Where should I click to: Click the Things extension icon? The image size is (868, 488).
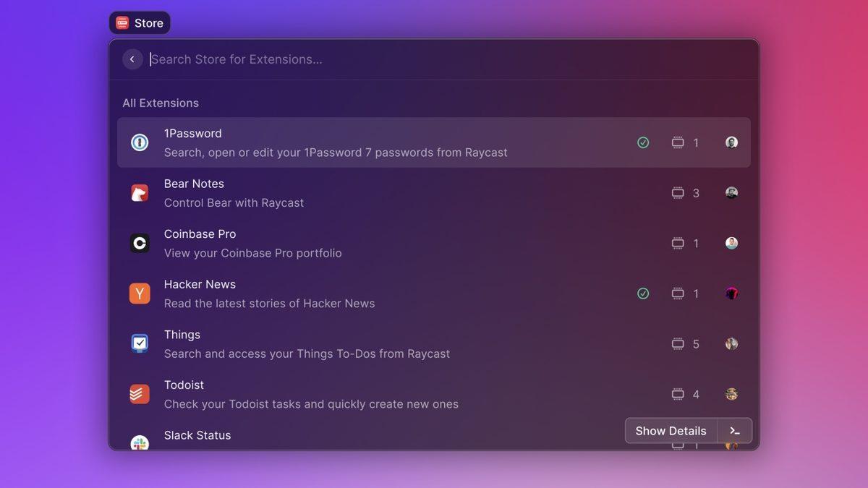point(140,343)
